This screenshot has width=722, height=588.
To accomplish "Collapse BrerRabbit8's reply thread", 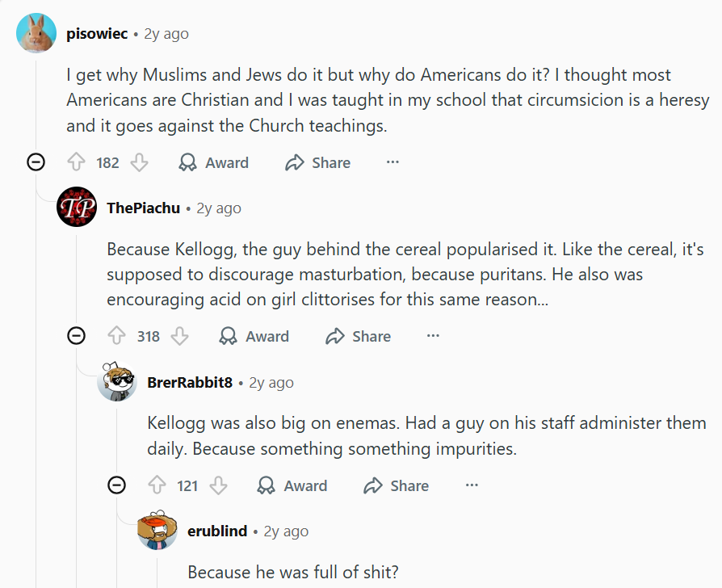I will [x=117, y=485].
